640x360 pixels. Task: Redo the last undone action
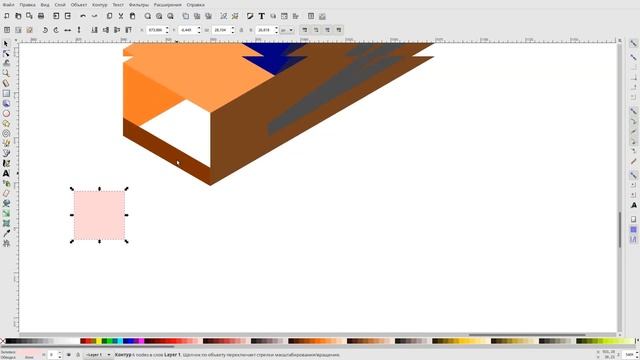click(x=94, y=16)
